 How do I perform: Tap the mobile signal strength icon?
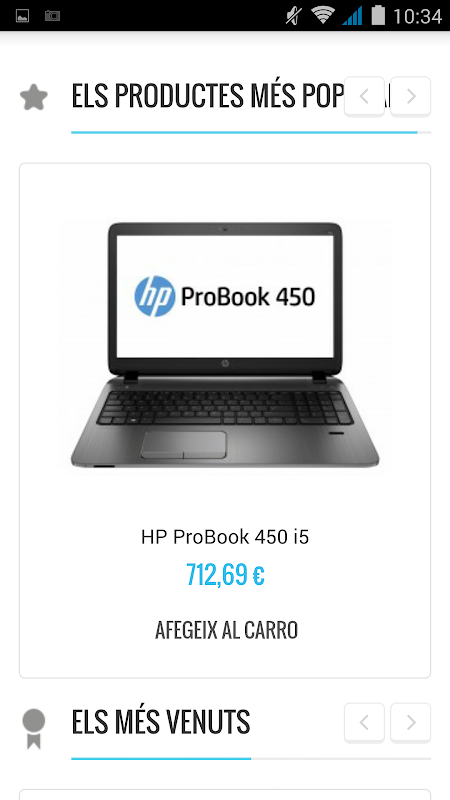[x=352, y=15]
